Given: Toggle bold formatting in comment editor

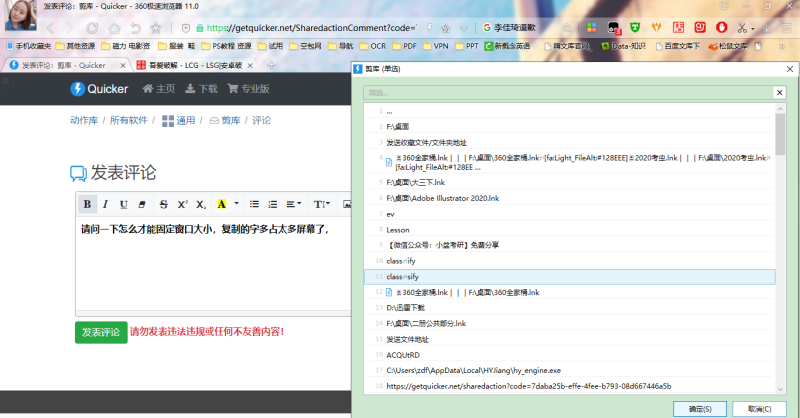Looking at the screenshot, I should point(87,204).
